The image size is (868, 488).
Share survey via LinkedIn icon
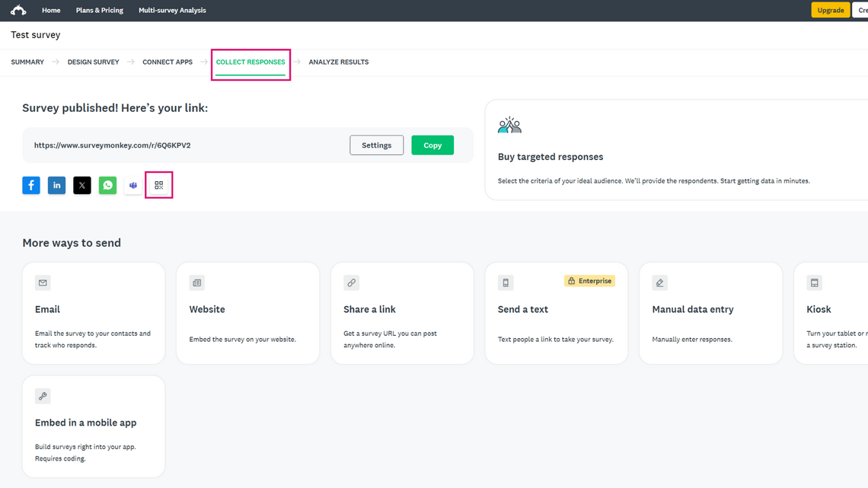[56, 185]
